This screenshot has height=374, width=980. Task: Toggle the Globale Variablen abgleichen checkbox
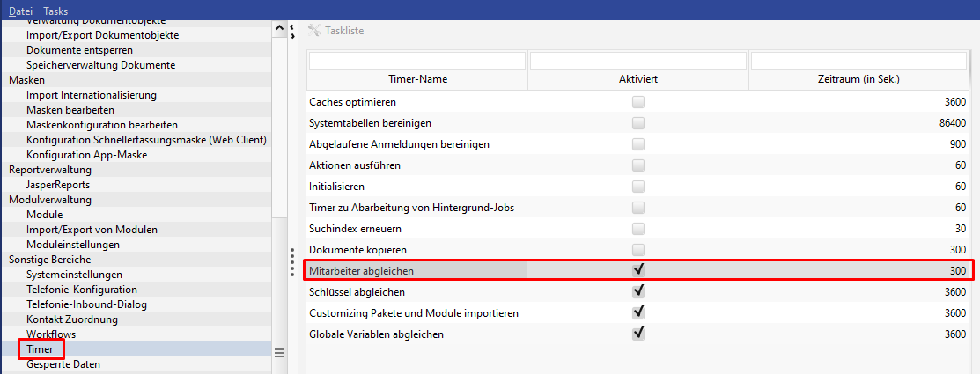coord(638,334)
